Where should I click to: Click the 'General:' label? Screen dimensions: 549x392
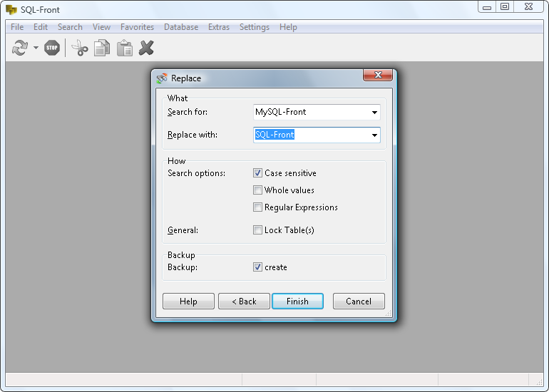183,230
